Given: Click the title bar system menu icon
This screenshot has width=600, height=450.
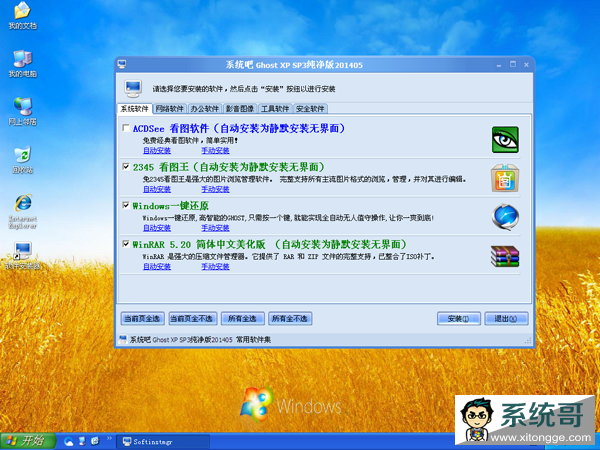Looking at the screenshot, I should click(x=122, y=64).
